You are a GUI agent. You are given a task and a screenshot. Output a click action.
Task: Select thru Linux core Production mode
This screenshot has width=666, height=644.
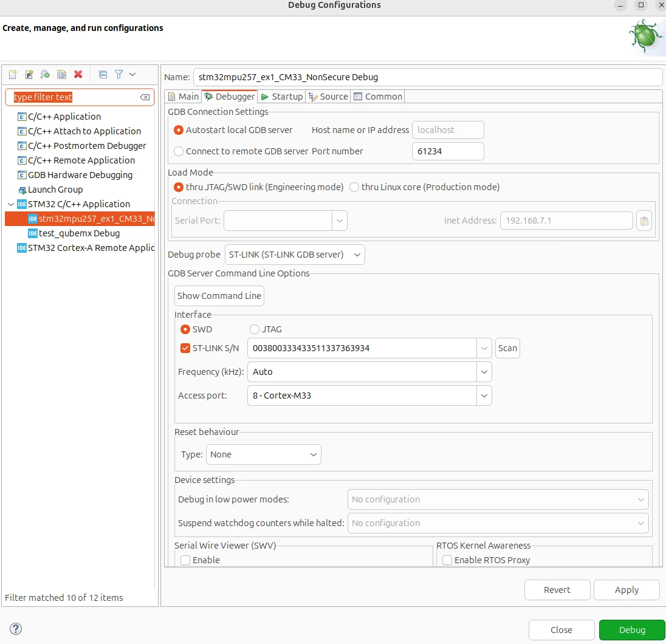click(354, 187)
